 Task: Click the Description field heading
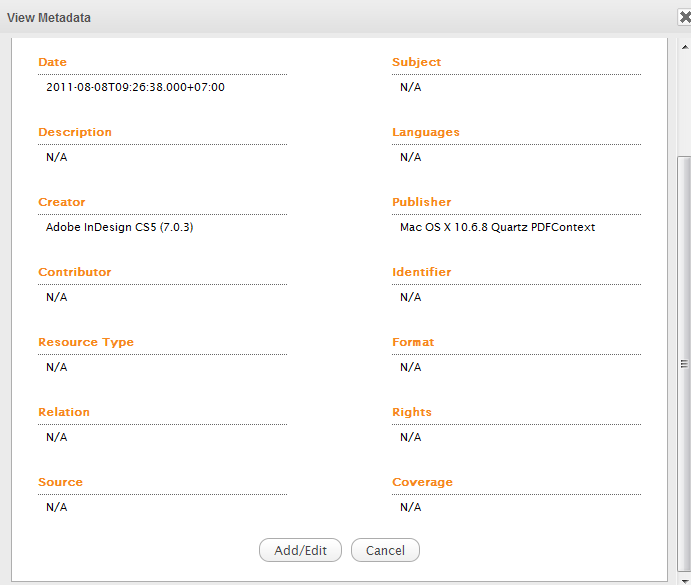click(x=75, y=132)
